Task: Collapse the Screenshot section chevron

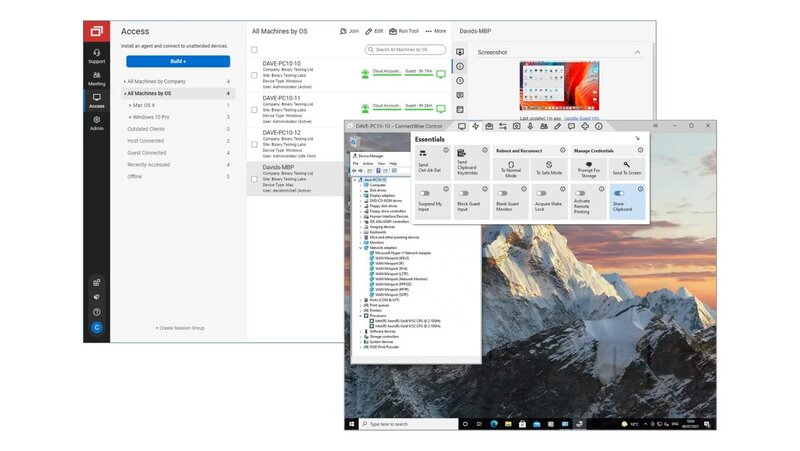Action: coord(637,53)
